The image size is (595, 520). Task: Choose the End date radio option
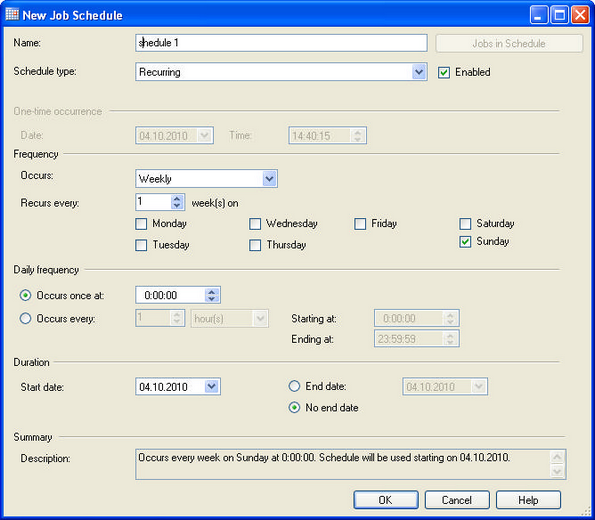[294, 386]
